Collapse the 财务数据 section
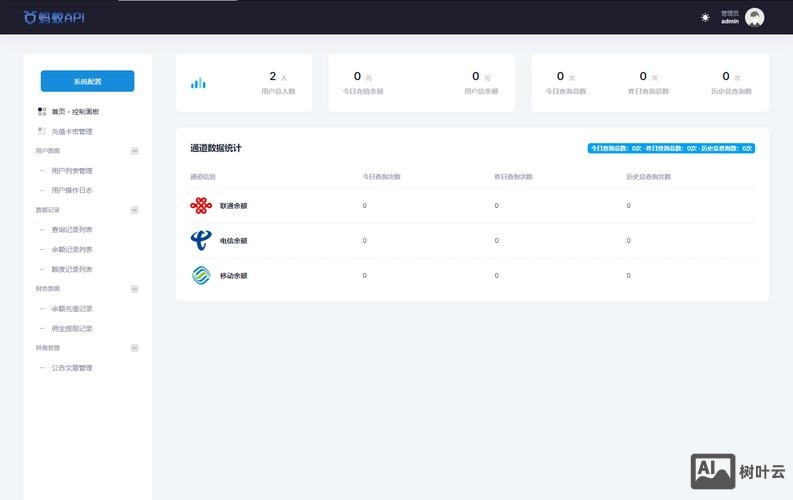The height and width of the screenshot is (500, 793). point(135,288)
